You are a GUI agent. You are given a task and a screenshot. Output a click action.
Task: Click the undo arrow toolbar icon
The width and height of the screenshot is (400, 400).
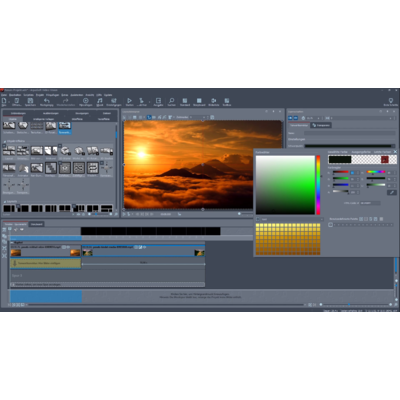[47, 101]
